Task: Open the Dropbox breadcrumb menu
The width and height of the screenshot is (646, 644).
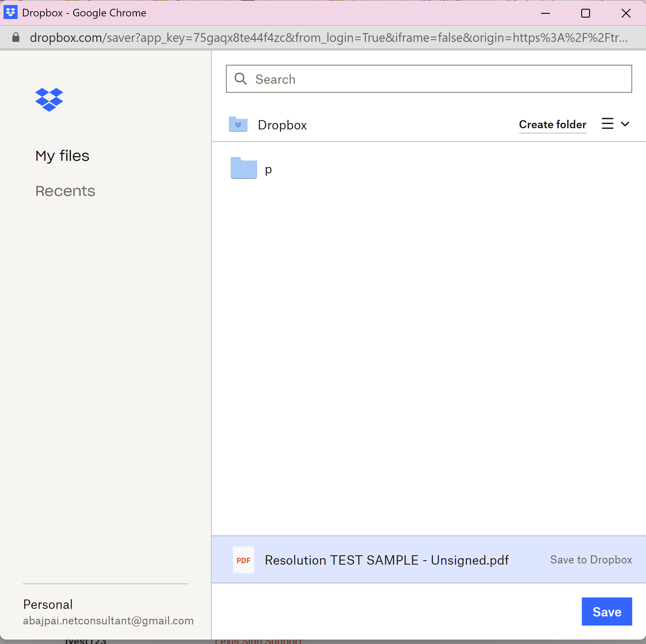Action: [x=282, y=125]
